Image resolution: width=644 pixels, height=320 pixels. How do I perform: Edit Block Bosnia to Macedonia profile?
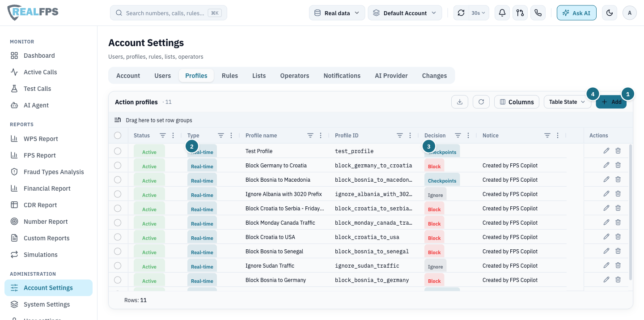[x=606, y=179]
